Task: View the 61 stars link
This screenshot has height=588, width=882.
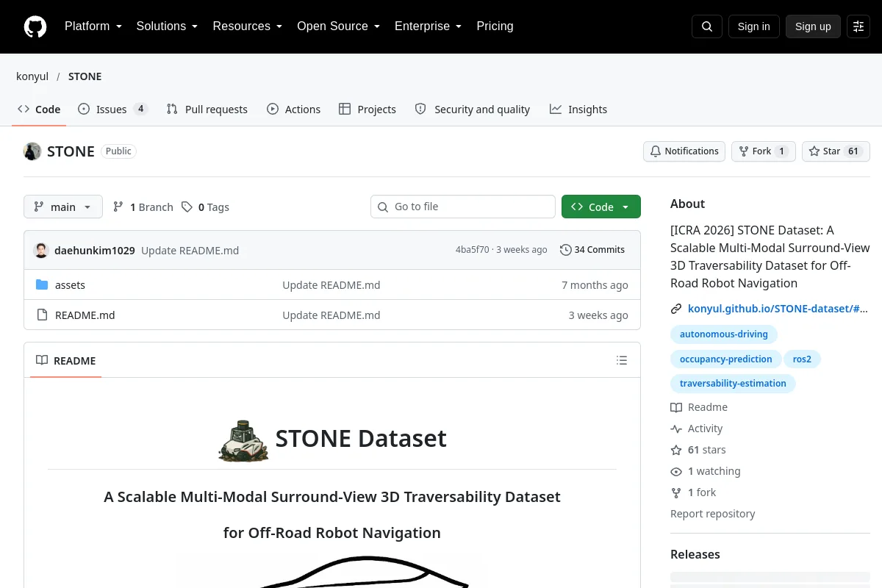Action: pyautogui.click(x=698, y=450)
